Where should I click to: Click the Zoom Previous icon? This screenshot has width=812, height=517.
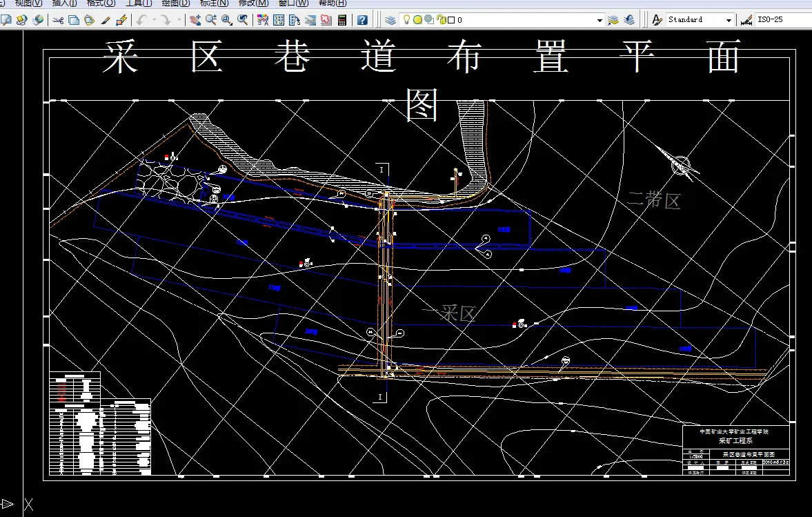pos(242,20)
